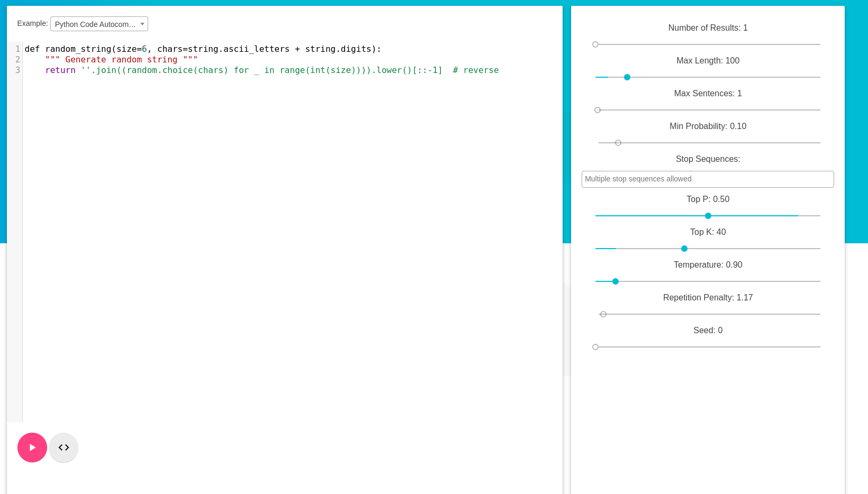Screen dimensions: 868x494
Task: Run the code with the pink play icon
Action: 32,447
